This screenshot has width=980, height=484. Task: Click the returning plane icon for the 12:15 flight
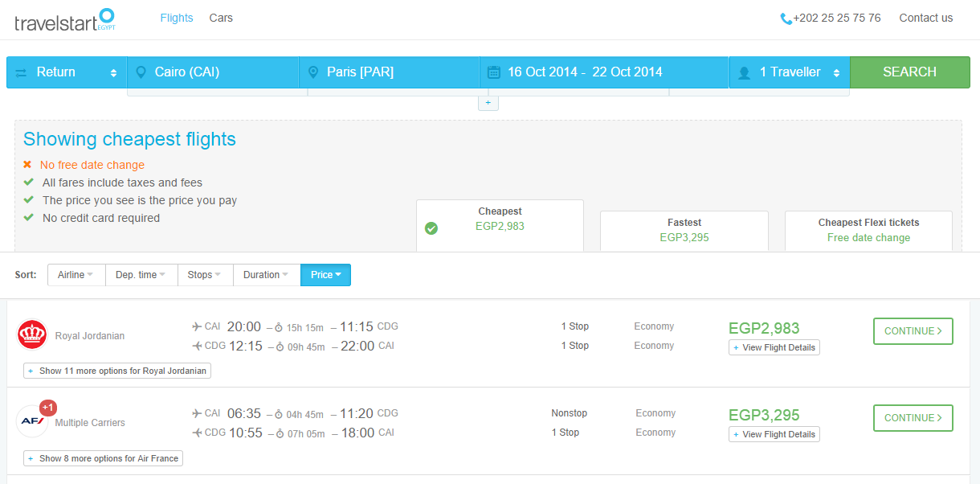coord(197,346)
